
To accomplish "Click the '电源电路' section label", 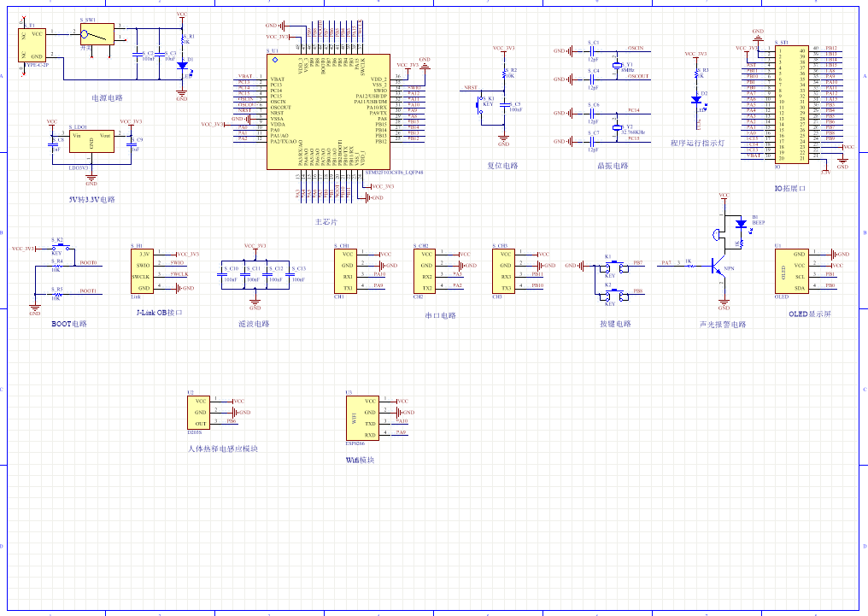I will (107, 98).
